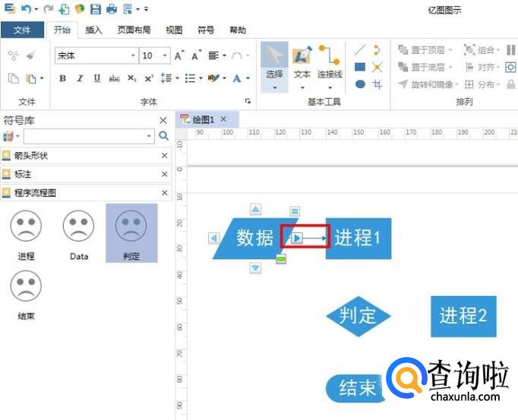Select the curved arc drawing tool
The width and height of the screenshot is (518, 420).
coord(377,50)
